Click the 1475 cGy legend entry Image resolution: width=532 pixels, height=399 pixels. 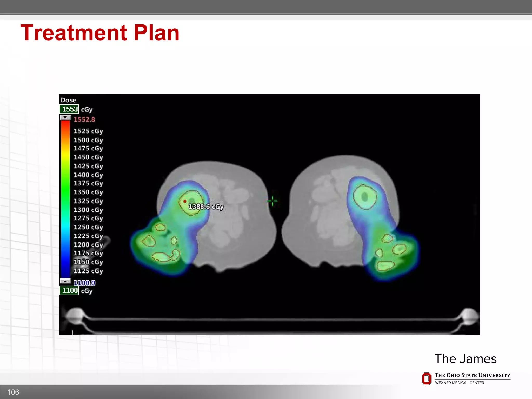coord(88,149)
